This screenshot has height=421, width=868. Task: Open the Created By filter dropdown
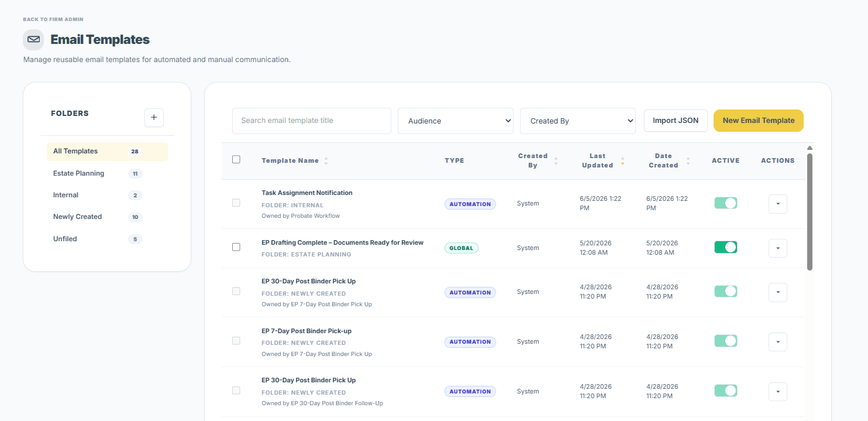578,121
